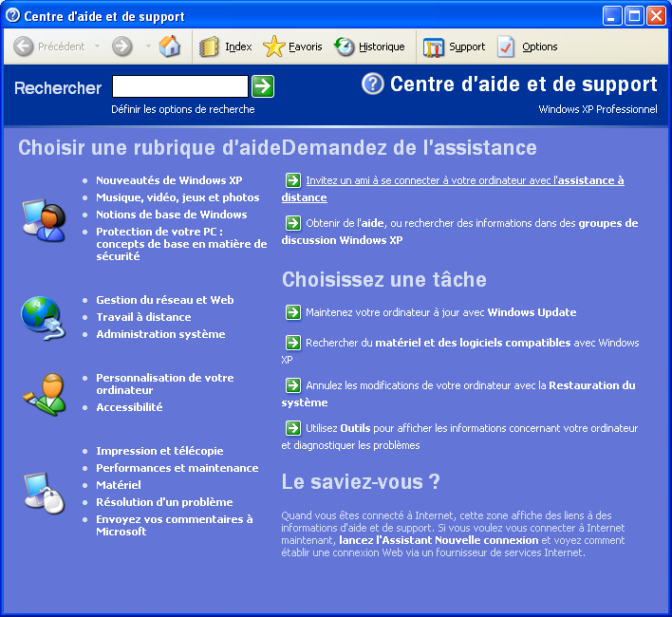Click green arrow beside Utilisez Outils
This screenshot has height=617, width=672.
click(x=293, y=427)
